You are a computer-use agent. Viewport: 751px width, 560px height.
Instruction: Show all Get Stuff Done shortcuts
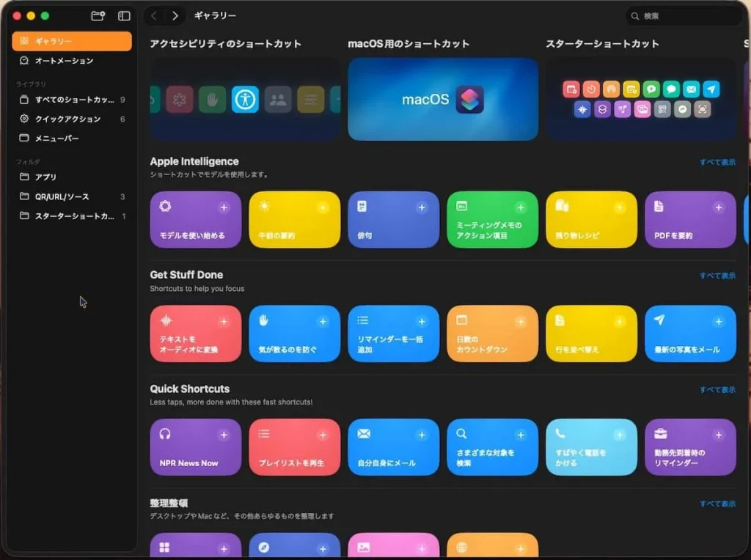tap(717, 276)
